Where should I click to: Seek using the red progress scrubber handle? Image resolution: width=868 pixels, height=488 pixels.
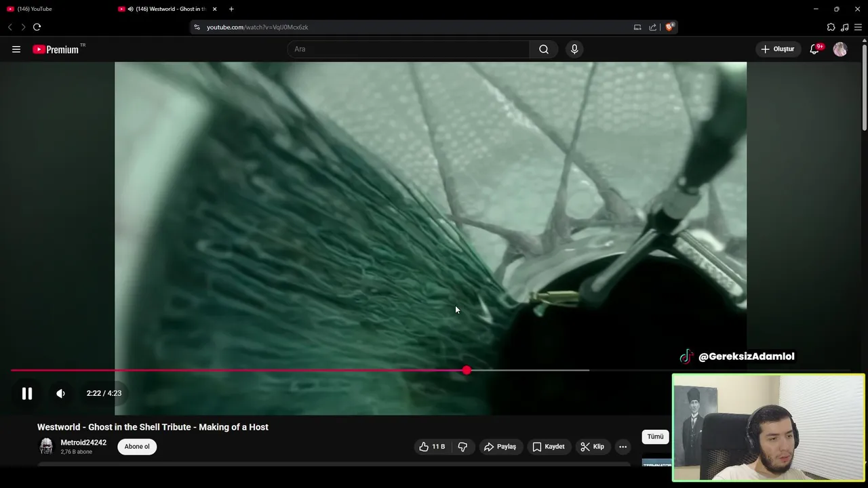pos(467,370)
